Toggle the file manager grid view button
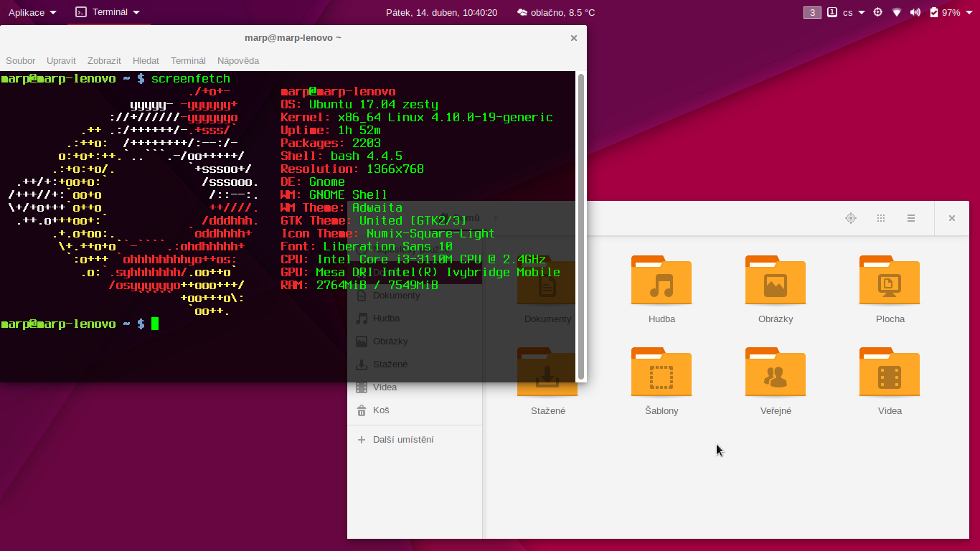Screen dimensions: 980x551 pos(881,218)
